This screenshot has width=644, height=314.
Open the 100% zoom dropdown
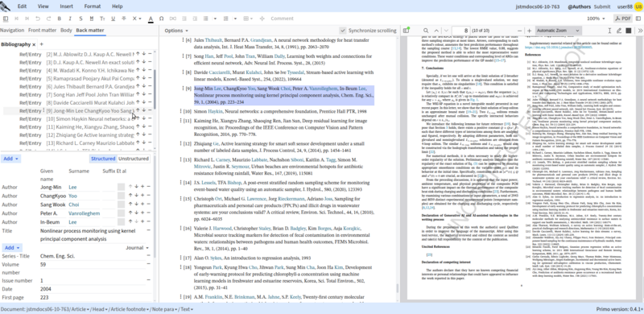(x=596, y=19)
